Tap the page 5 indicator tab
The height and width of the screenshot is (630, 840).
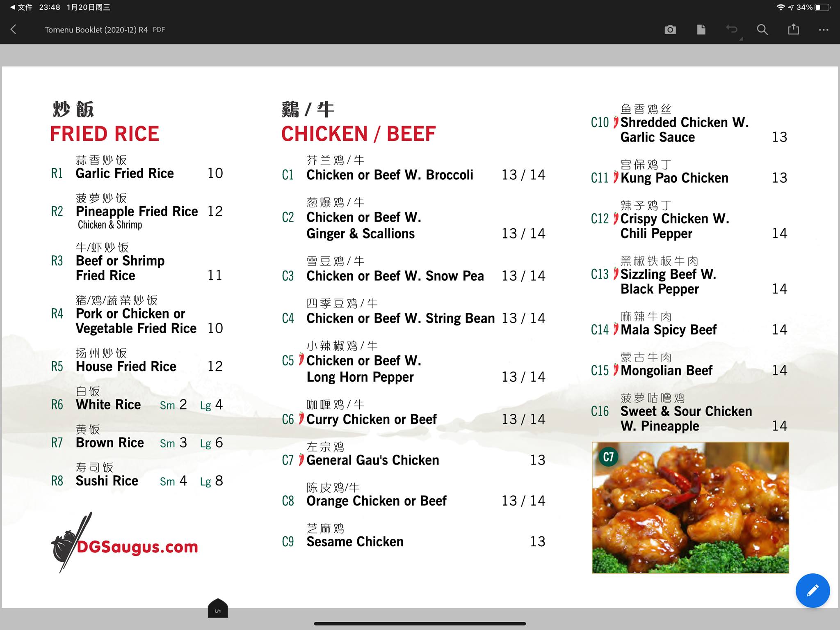pos(218,609)
